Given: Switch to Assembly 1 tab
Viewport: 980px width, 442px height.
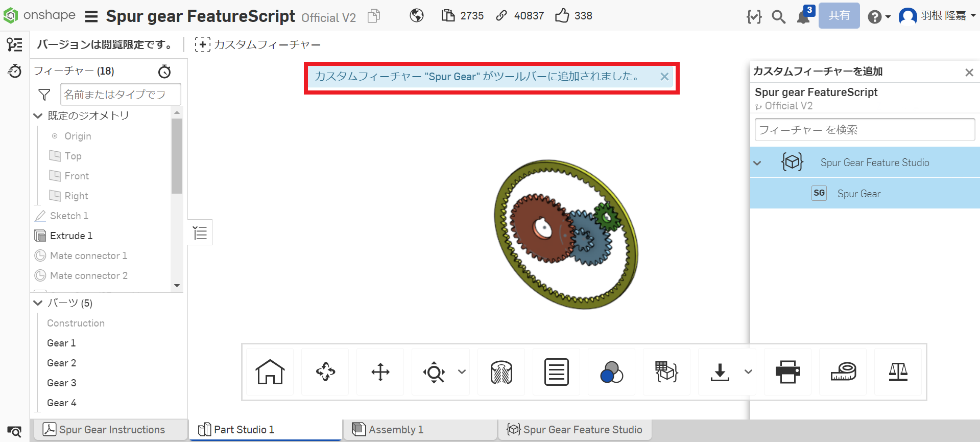Looking at the screenshot, I should tap(420, 430).
